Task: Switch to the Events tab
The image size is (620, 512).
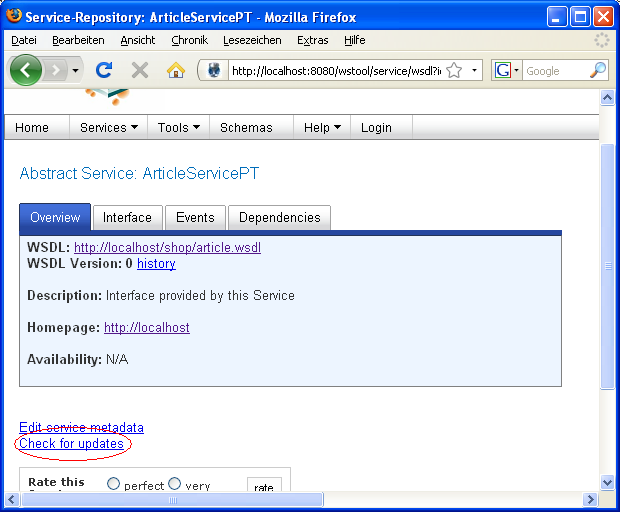Action: pos(195,217)
